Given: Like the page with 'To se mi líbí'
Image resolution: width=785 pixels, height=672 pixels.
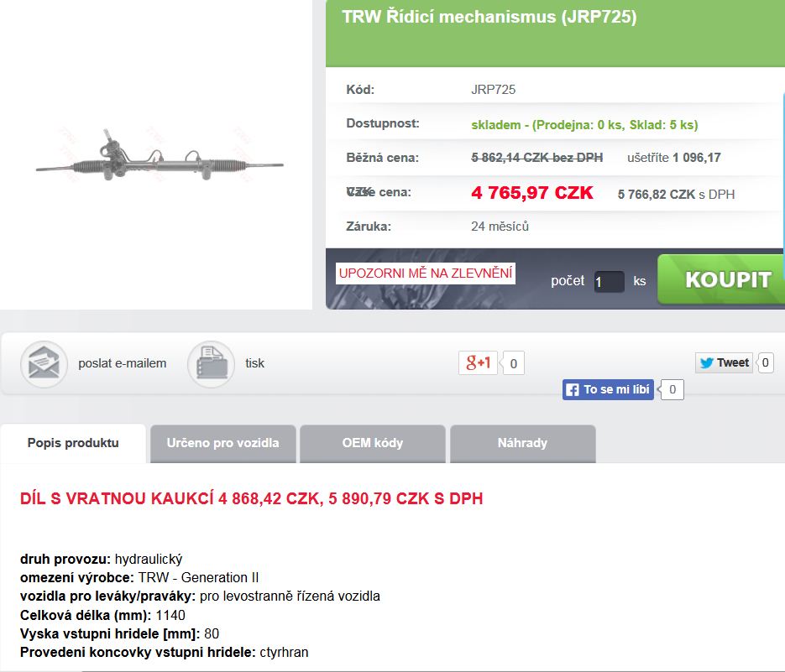Looking at the screenshot, I should pyautogui.click(x=608, y=389).
